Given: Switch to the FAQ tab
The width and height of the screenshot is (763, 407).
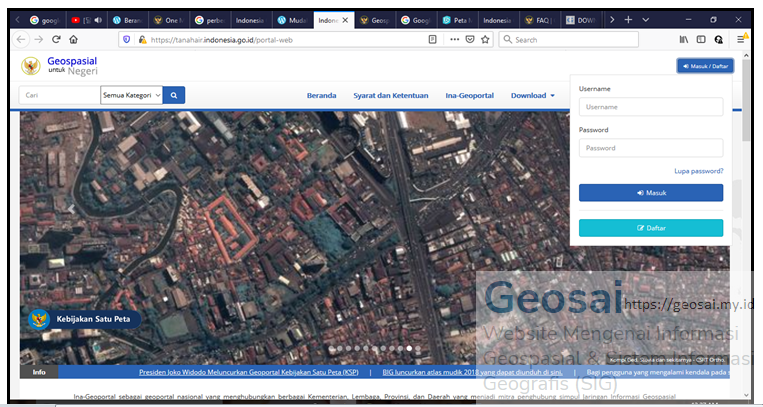Looking at the screenshot, I should pos(540,20).
